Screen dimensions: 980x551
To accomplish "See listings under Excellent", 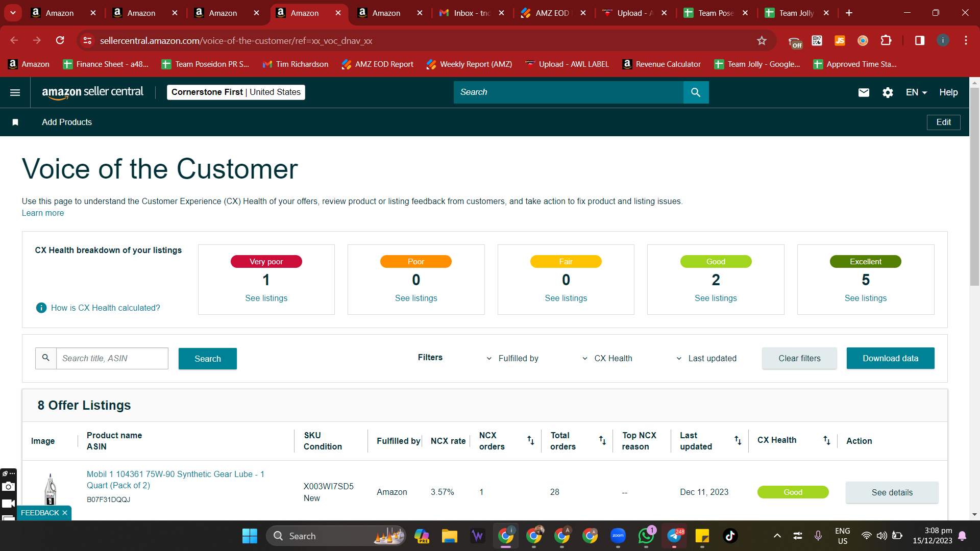I will coord(866,298).
